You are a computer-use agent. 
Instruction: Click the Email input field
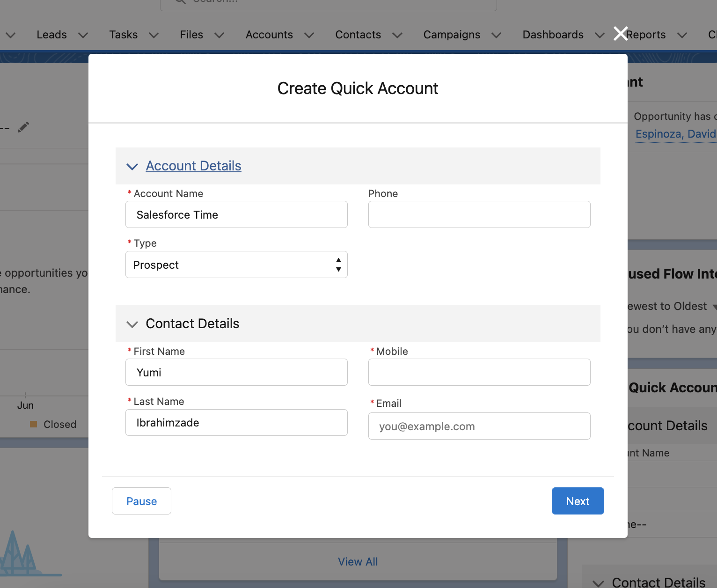[479, 426]
